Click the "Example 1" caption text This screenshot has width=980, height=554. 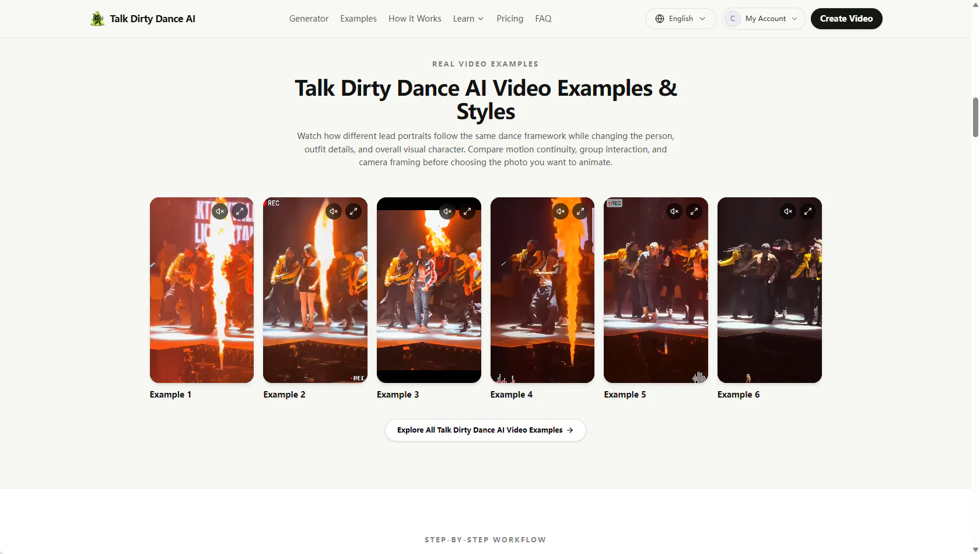coord(170,395)
